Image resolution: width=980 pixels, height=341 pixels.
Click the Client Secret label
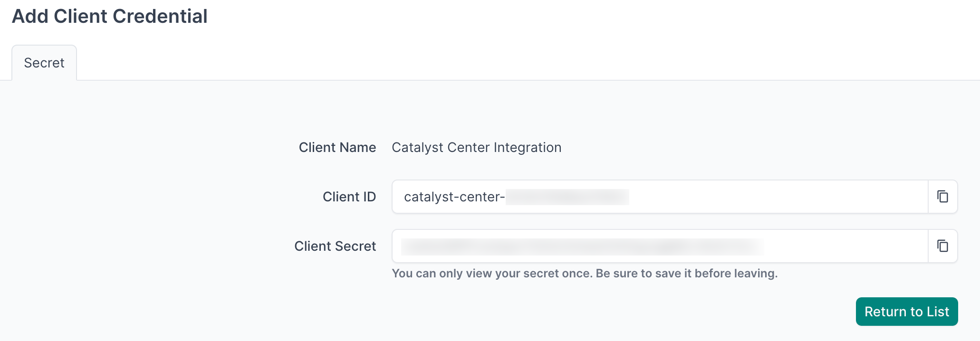click(x=335, y=246)
